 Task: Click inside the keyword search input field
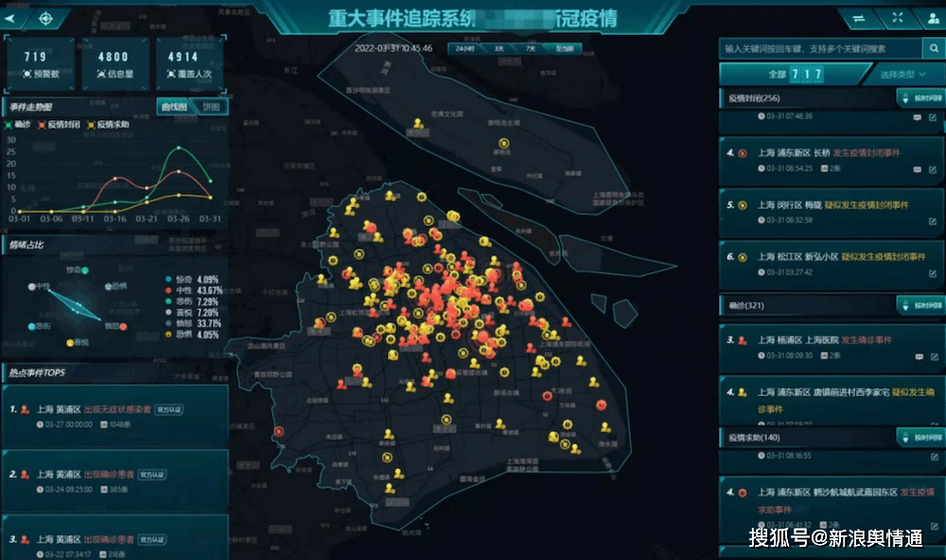814,46
